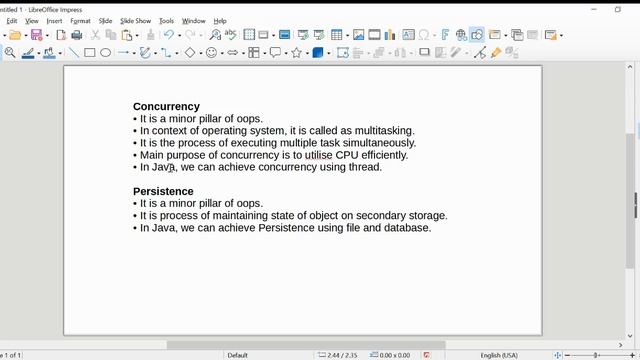
Task: Click the line color pen swatch
Action: tap(28, 53)
